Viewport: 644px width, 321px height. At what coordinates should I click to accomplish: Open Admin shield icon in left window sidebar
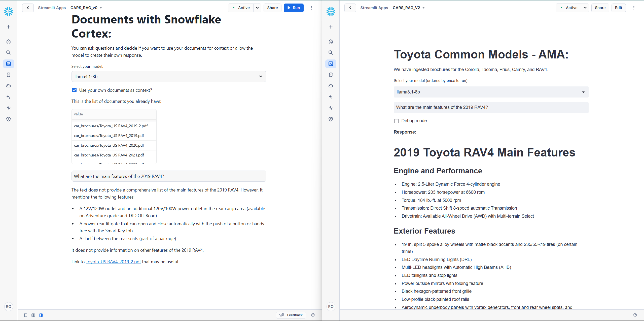pyautogui.click(x=9, y=119)
